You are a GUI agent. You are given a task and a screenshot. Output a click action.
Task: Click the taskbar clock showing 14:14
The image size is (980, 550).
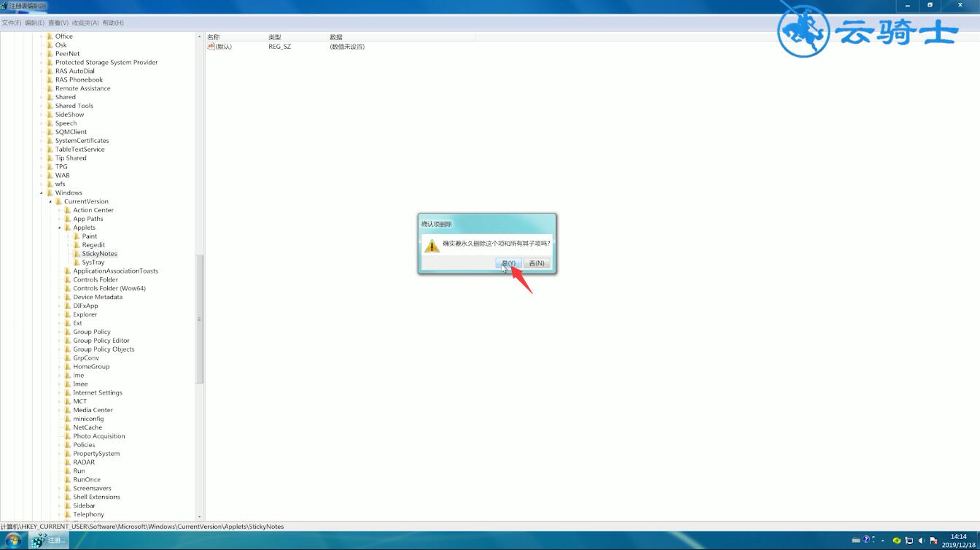pyautogui.click(x=958, y=541)
